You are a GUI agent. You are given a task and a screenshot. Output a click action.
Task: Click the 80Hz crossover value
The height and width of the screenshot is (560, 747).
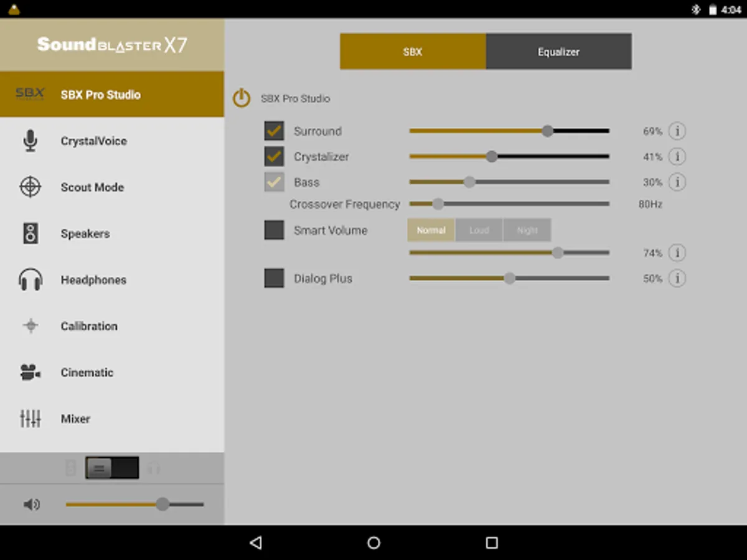(651, 204)
